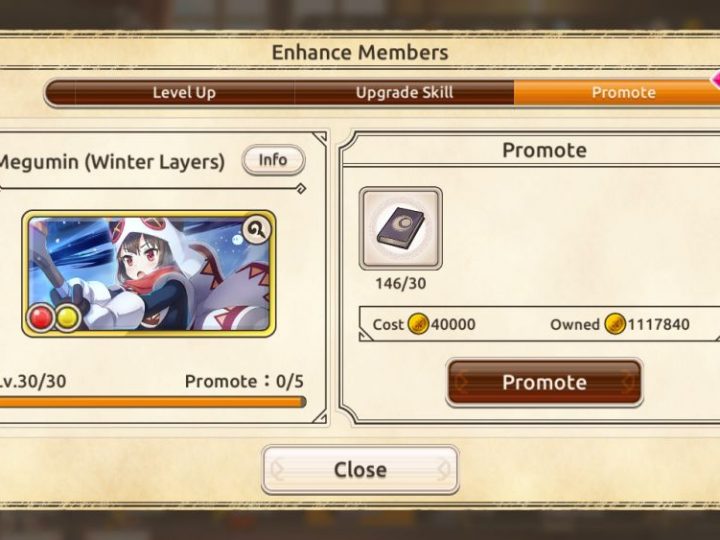The height and width of the screenshot is (540, 720).
Task: Tap the gold coin next to Cost
Action: tap(418, 324)
